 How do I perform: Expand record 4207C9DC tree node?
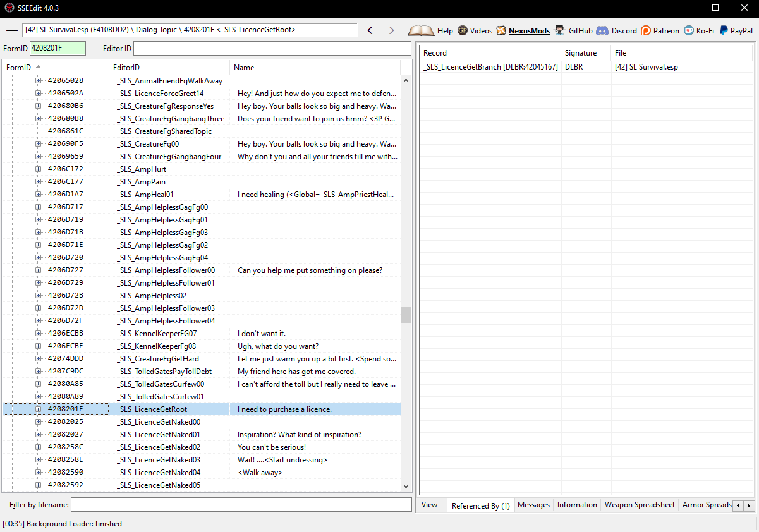(x=38, y=371)
